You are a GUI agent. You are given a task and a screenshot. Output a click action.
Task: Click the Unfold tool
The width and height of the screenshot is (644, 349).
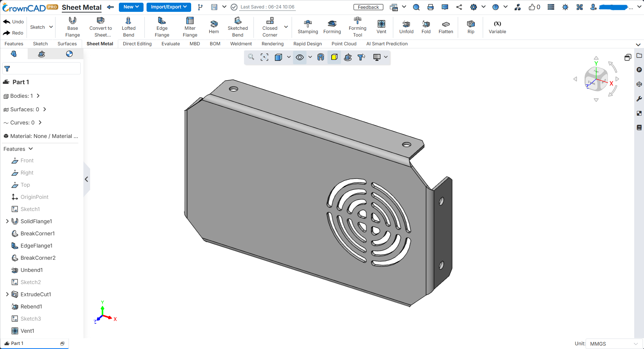click(x=406, y=27)
